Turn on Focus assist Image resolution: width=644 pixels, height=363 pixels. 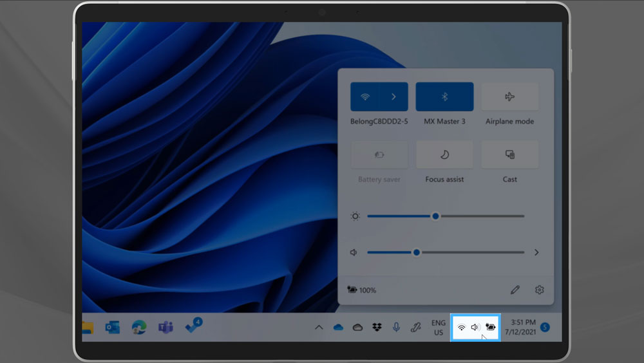(x=444, y=155)
